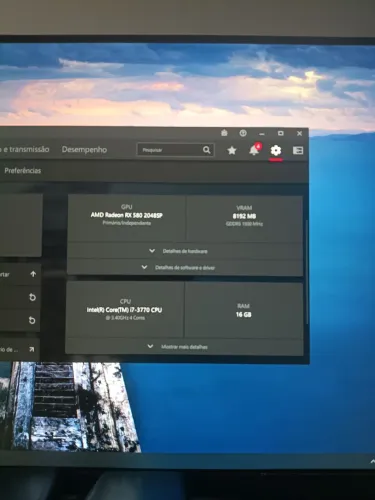The image size is (375, 500).
Task: Open the favorites star icon
Action: pyautogui.click(x=232, y=150)
